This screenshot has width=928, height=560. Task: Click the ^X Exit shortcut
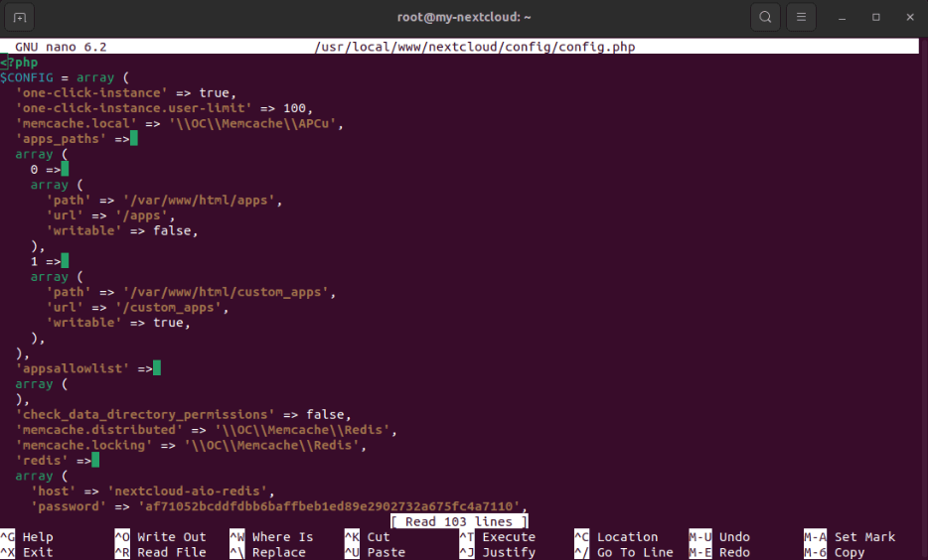pos(27,553)
